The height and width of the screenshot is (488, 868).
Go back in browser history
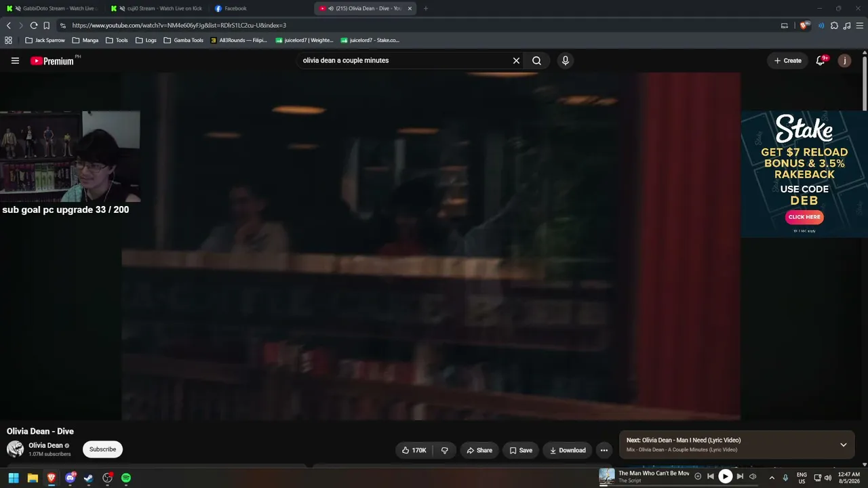pos(8,25)
